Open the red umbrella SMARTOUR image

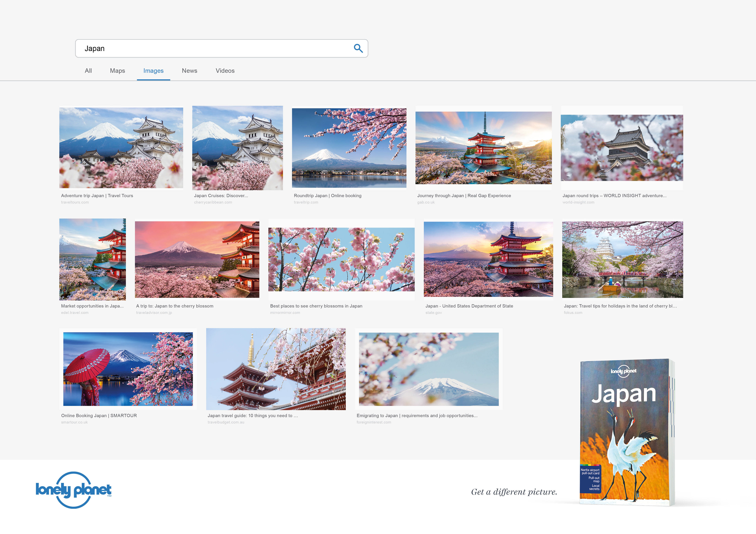128,369
